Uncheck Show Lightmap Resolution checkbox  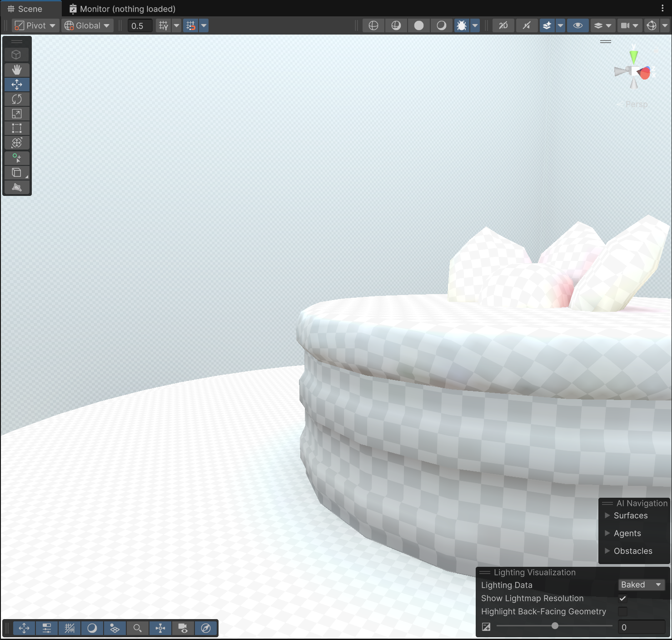(623, 598)
